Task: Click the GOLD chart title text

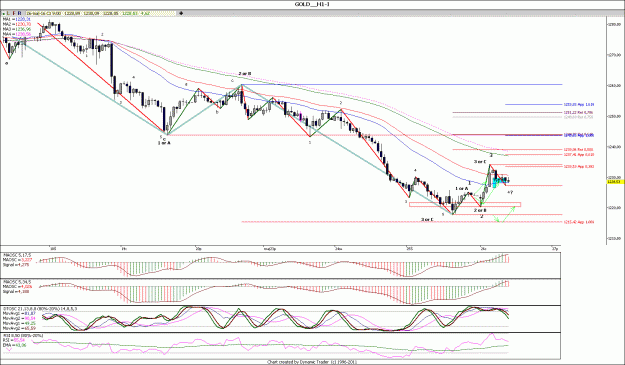Action: (x=312, y=4)
